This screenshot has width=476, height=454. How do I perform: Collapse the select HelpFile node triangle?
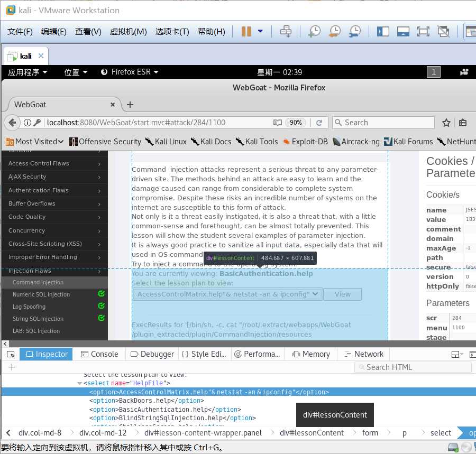(79, 383)
